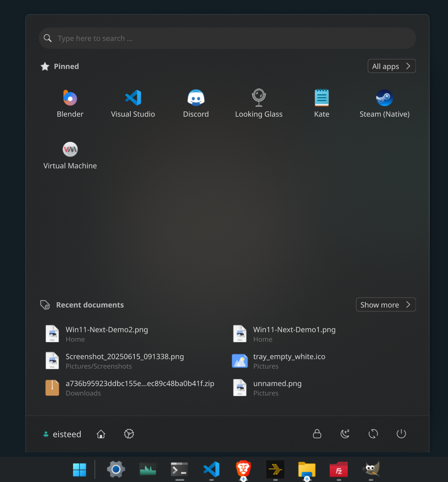Open Visual Studio pinned app
This screenshot has height=482, width=448.
[x=133, y=103]
